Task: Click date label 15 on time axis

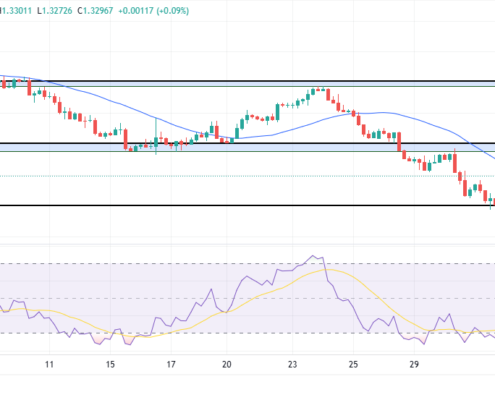Action: [110, 364]
